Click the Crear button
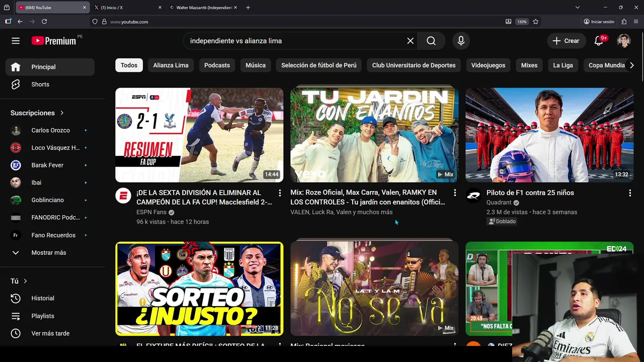 (x=566, y=41)
